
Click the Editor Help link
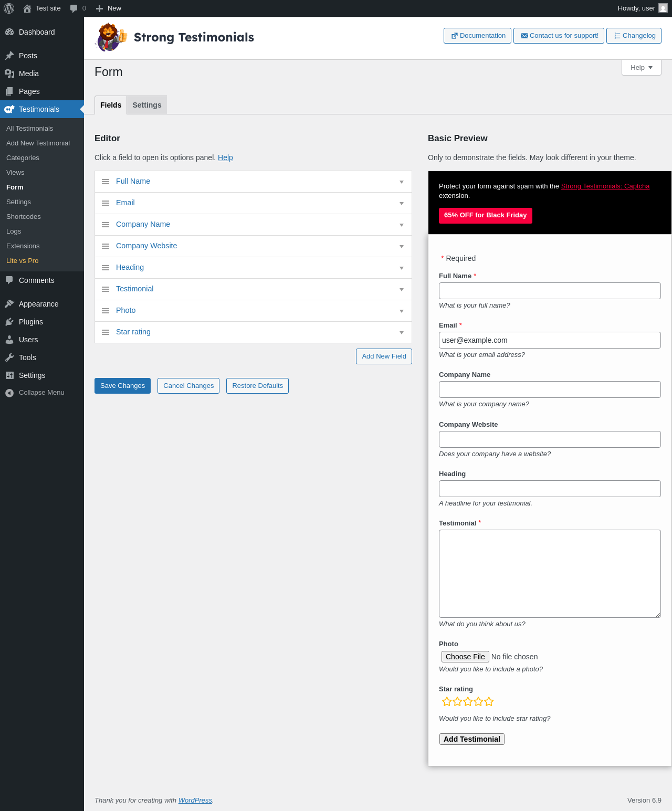tap(225, 157)
